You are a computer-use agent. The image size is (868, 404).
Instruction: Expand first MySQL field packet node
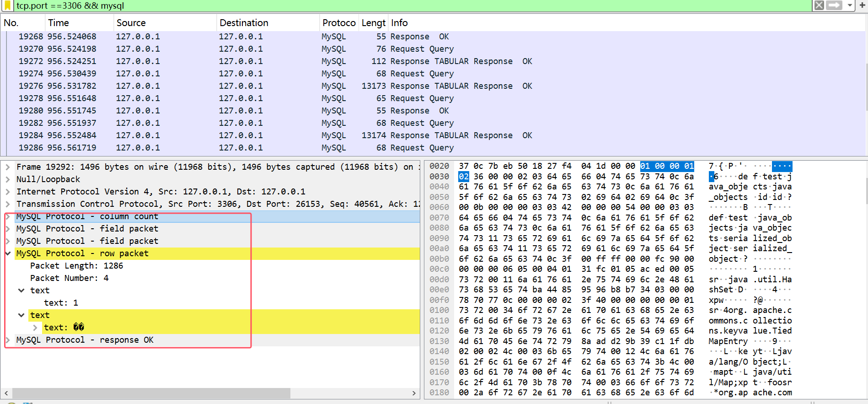(8, 229)
